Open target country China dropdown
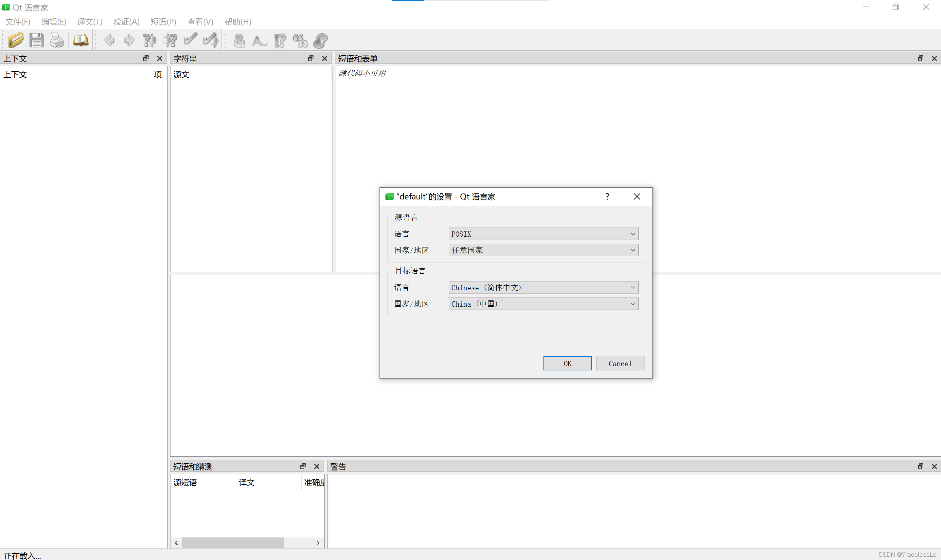This screenshot has width=941, height=560. coord(543,304)
